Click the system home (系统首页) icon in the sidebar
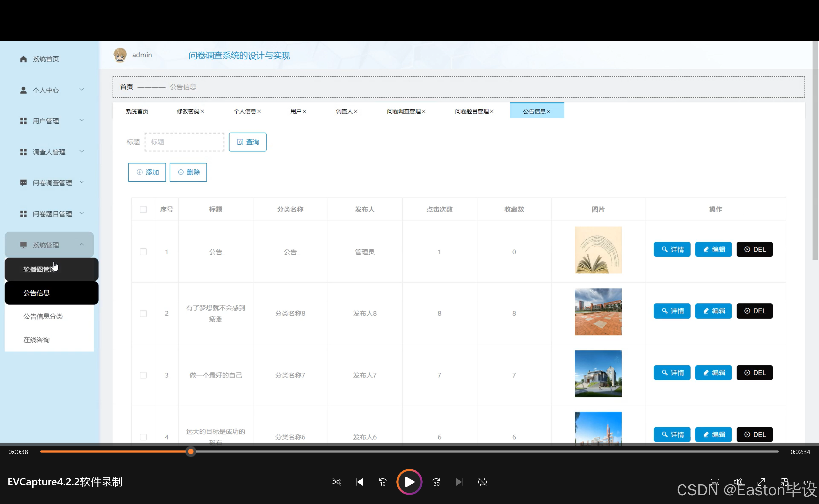The width and height of the screenshot is (819, 504). point(23,59)
